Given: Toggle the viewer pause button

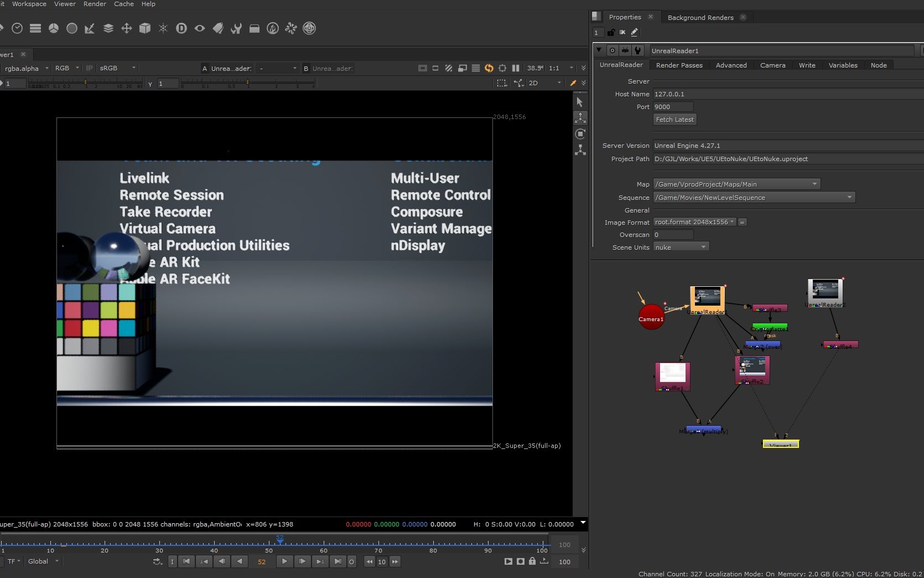Looking at the screenshot, I should pyautogui.click(x=516, y=68).
